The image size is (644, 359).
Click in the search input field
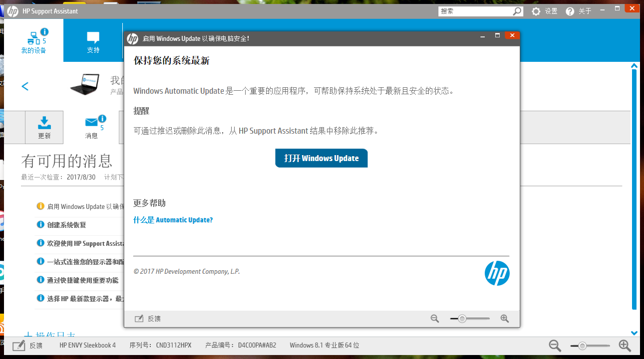click(x=475, y=11)
